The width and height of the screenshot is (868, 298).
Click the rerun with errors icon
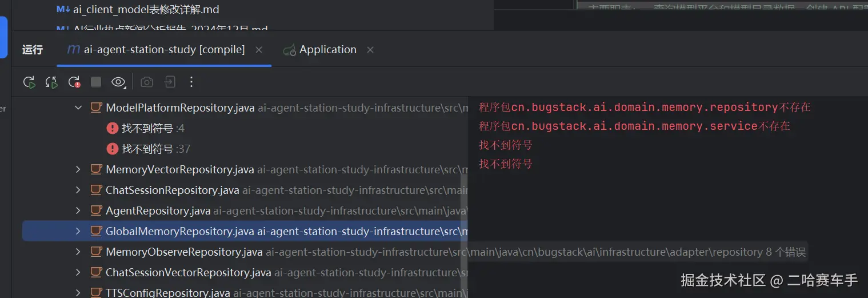coord(74,82)
